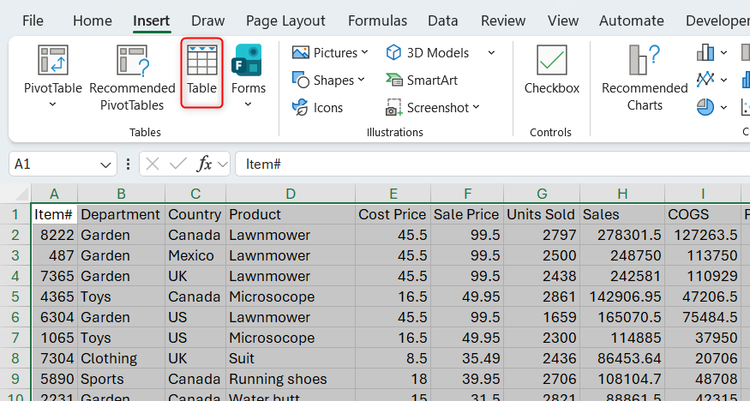Insert a column or bar chart
The width and height of the screenshot is (750, 401).
[705, 53]
